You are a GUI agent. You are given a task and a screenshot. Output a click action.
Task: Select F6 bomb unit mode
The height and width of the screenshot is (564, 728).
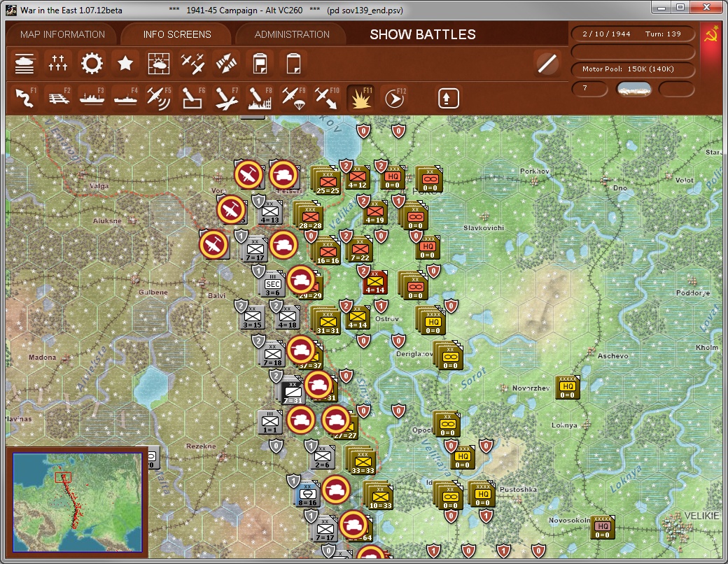[192, 98]
